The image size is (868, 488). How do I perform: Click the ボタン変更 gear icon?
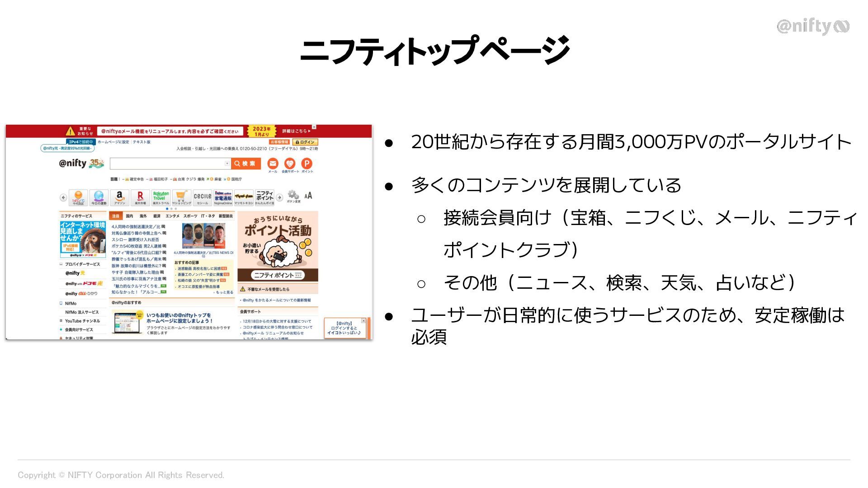click(x=293, y=196)
